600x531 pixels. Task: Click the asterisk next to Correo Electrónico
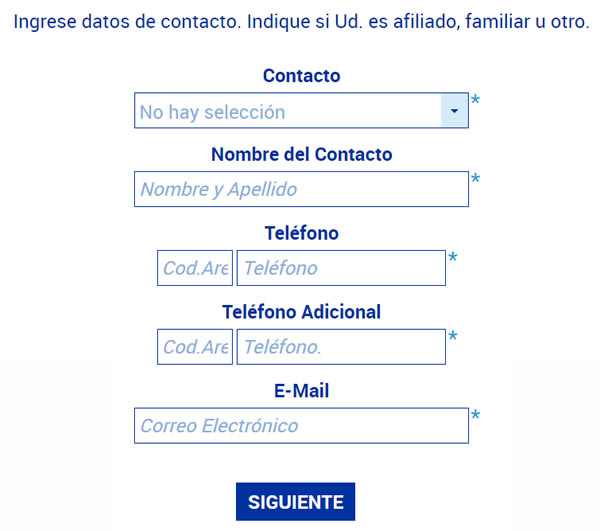tap(475, 415)
